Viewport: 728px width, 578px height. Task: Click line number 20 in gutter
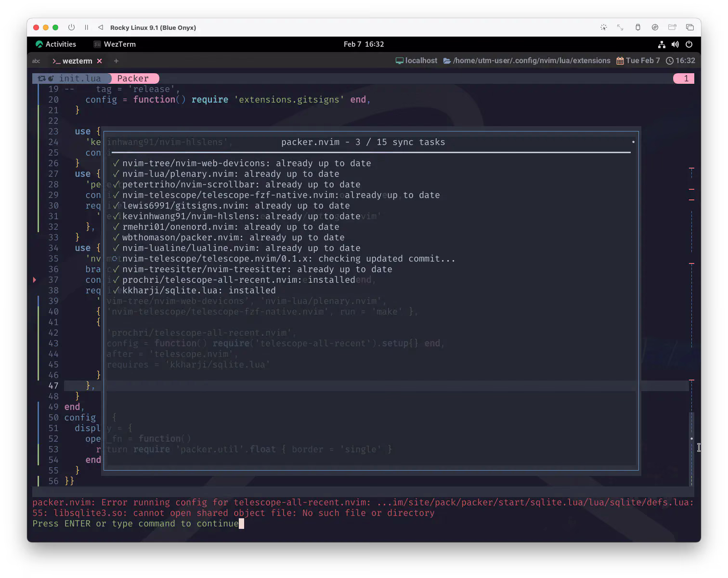pyautogui.click(x=53, y=100)
